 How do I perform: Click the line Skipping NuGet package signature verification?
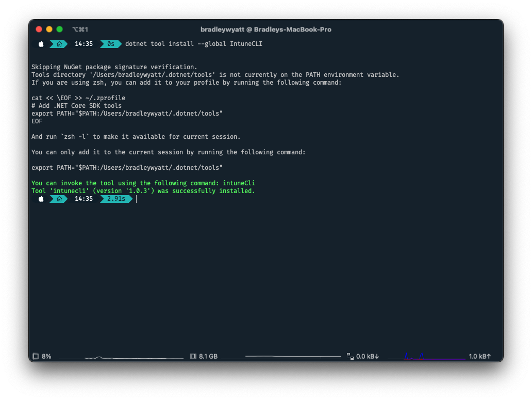point(114,67)
